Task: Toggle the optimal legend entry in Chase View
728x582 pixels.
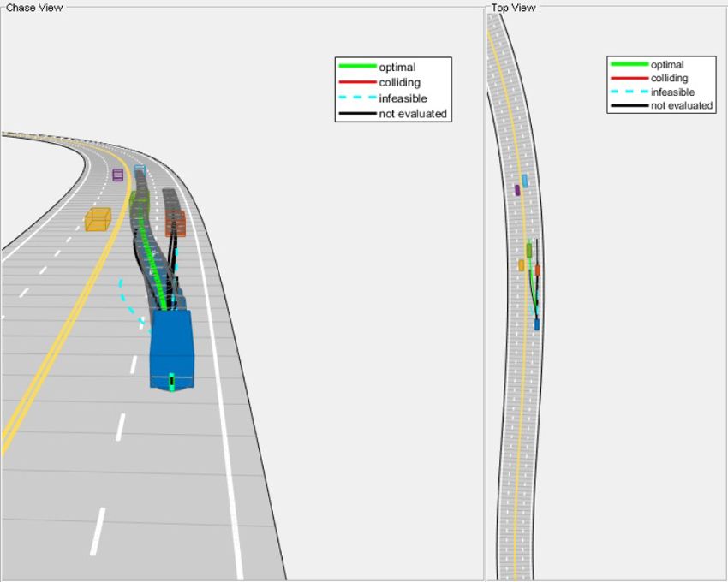Action: pyautogui.click(x=397, y=67)
